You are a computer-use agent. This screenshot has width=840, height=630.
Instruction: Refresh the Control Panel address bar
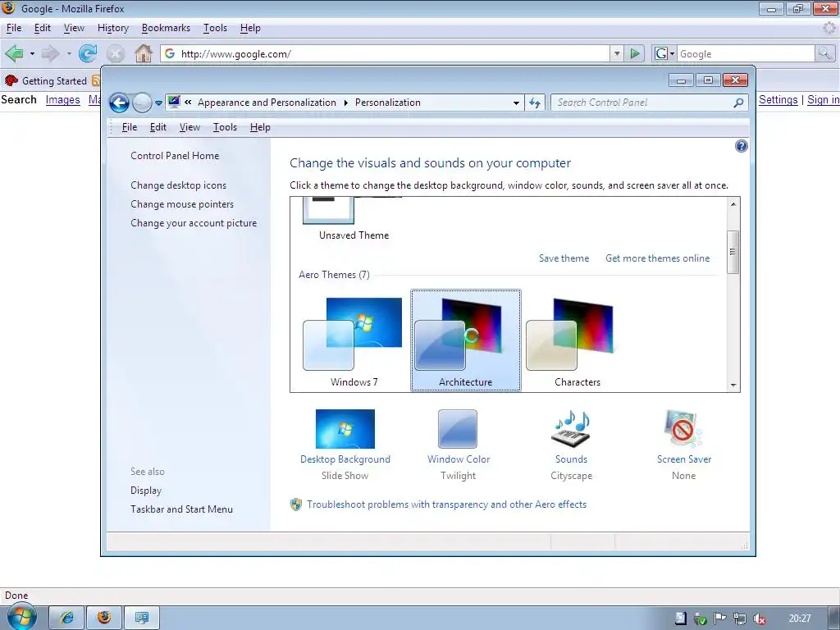point(535,103)
